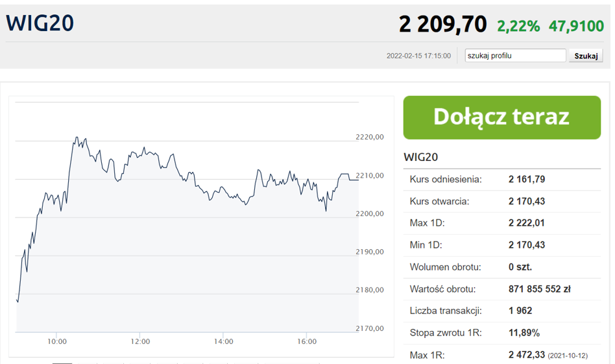Viewport: 615px width, 364px height.
Task: Click the 'Kurs otwarcia' value 2 170,43
Action: point(527,202)
